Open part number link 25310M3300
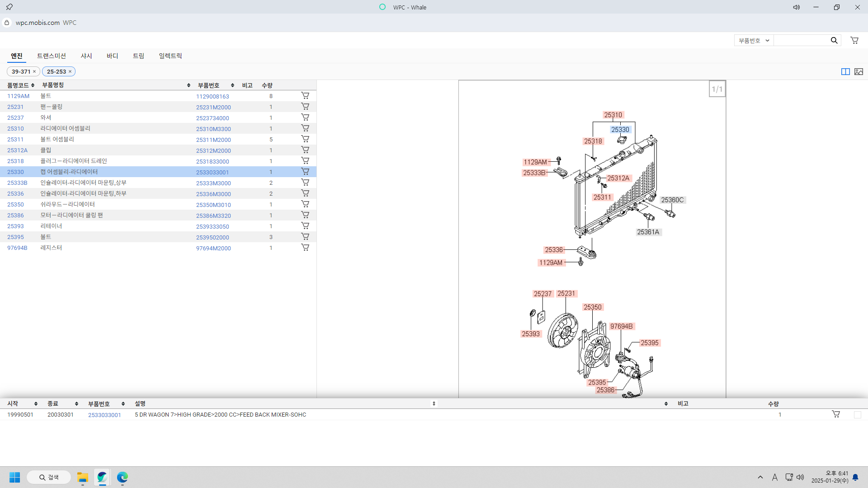 213,129
